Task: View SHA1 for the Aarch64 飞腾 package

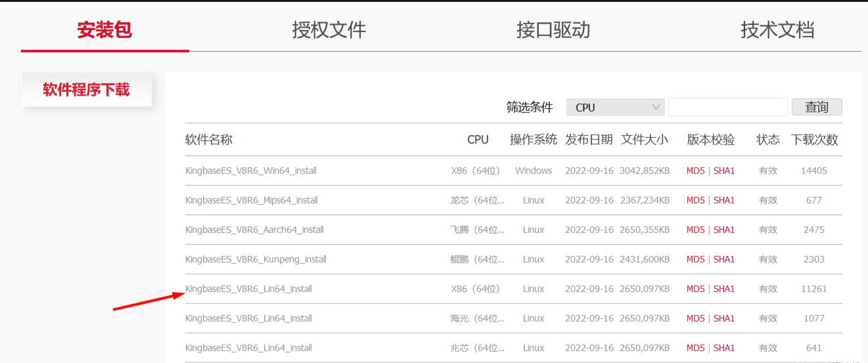Action: [x=724, y=230]
